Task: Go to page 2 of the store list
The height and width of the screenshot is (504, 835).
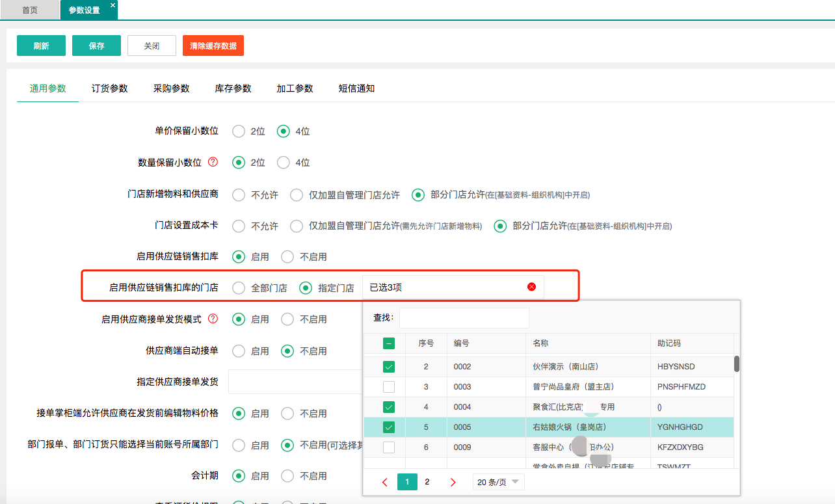Action: [427, 482]
